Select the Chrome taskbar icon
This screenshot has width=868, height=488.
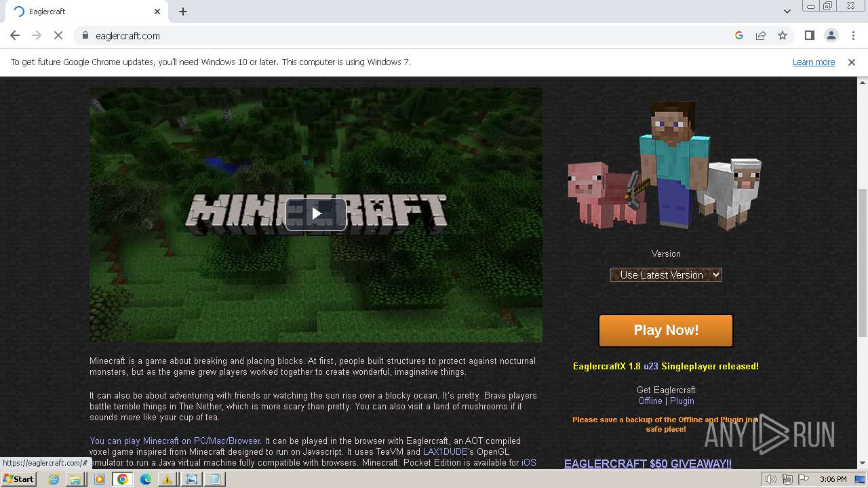123,479
